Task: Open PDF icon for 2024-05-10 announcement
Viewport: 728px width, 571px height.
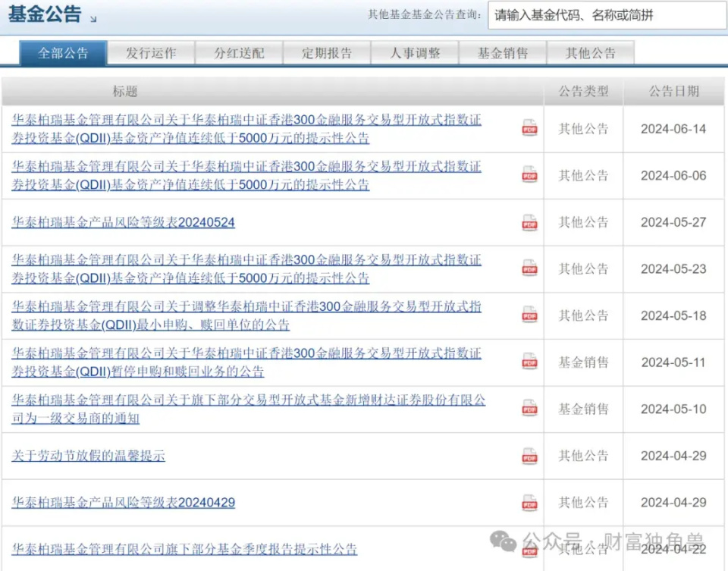Action: tap(529, 409)
